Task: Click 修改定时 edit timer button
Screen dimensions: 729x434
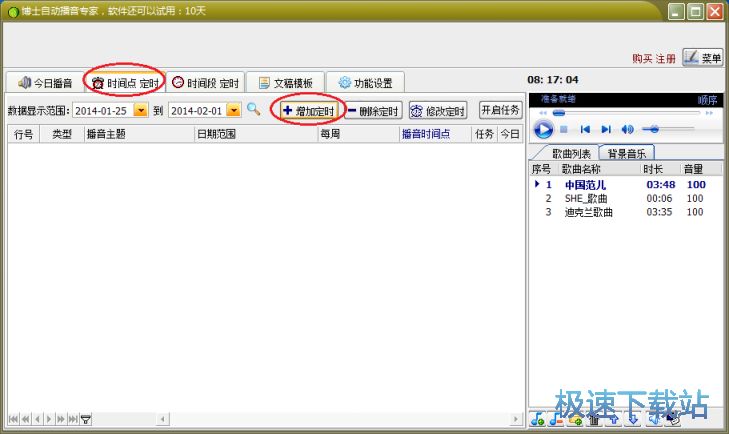Action: (437, 111)
